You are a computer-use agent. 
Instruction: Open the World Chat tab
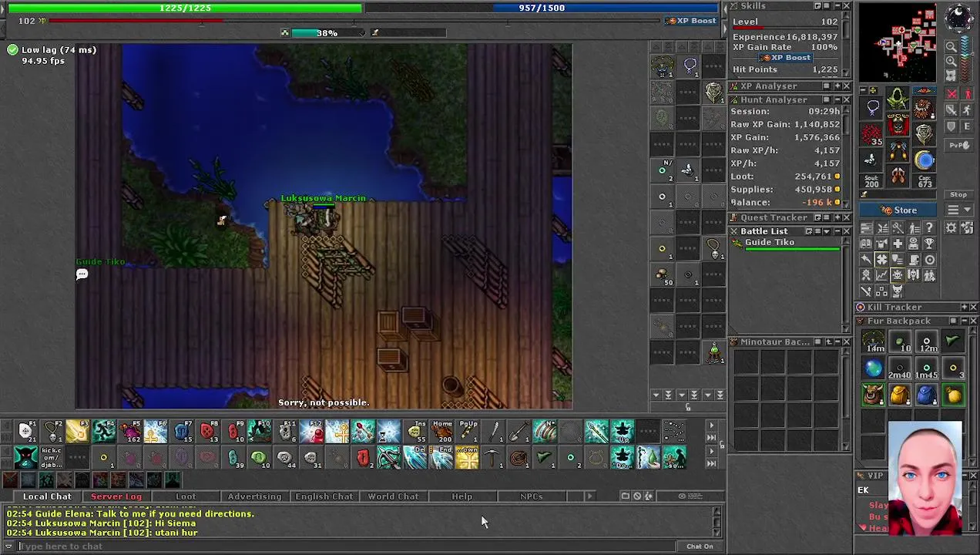(393, 496)
